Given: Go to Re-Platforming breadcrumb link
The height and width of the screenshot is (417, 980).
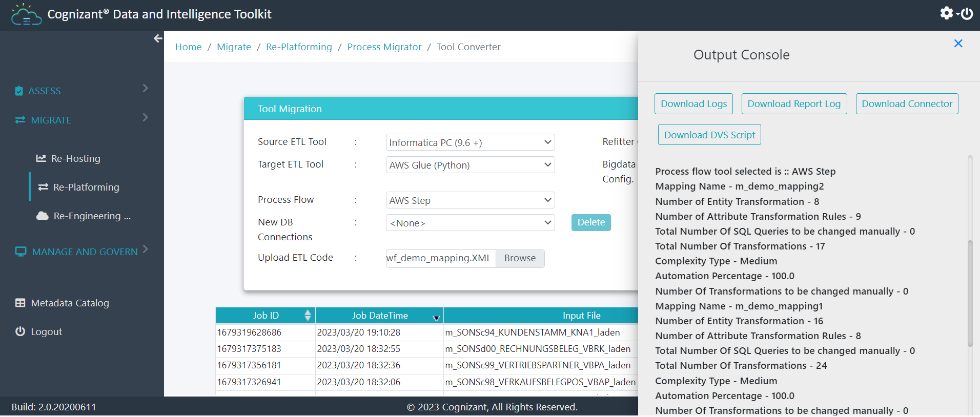Looking at the screenshot, I should pos(299,47).
